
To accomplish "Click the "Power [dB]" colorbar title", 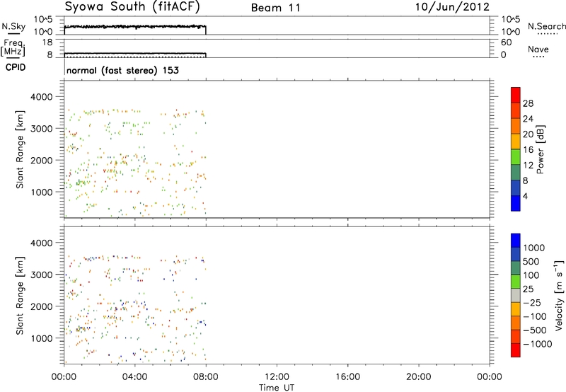I will 540,149.
